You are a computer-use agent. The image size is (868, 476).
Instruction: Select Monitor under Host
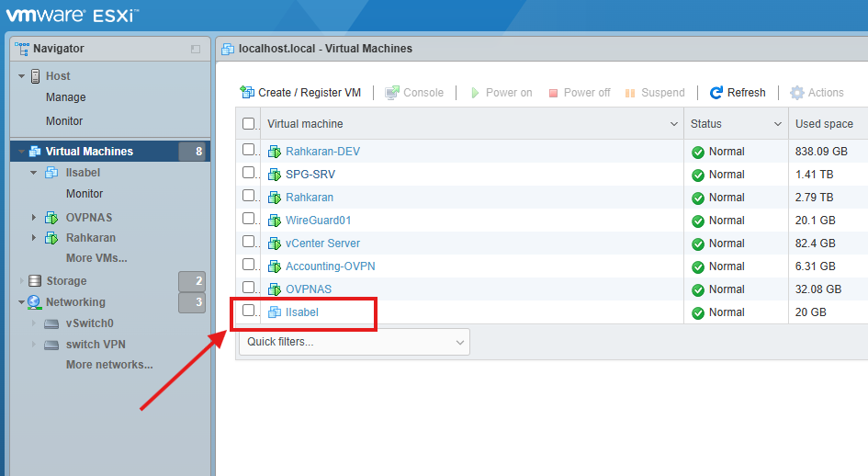coord(64,120)
